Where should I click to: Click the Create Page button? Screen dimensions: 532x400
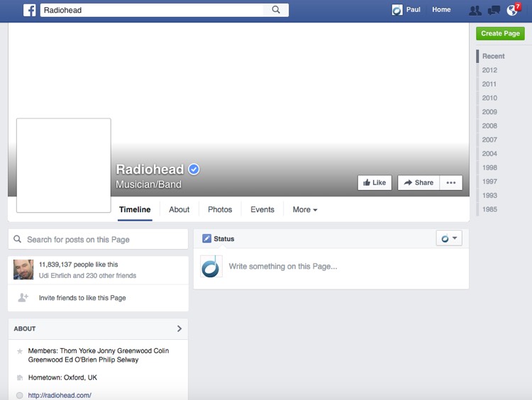pyautogui.click(x=500, y=33)
